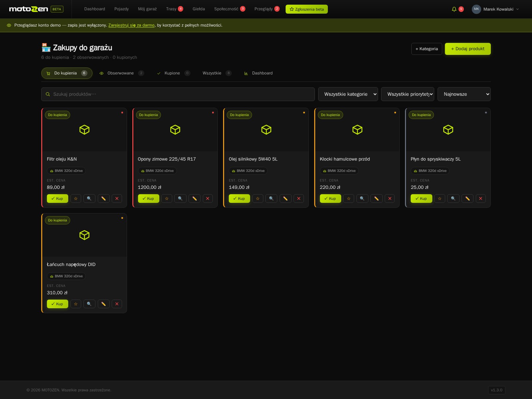The height and width of the screenshot is (399, 532).
Task: Edit Olej silnikowy 5W40 5L with pencil
Action: (285, 199)
